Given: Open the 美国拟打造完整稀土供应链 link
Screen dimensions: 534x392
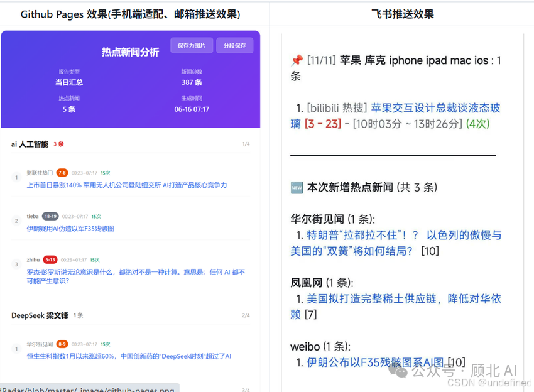Looking at the screenshot, I should pyautogui.click(x=396, y=306).
